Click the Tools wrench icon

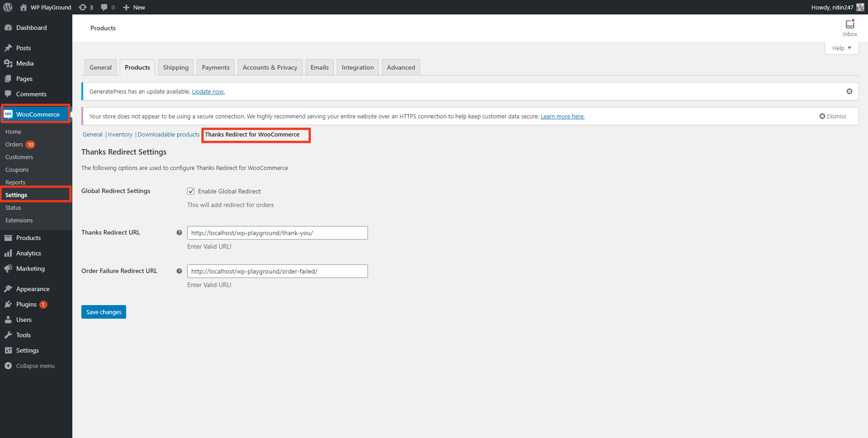pos(8,335)
